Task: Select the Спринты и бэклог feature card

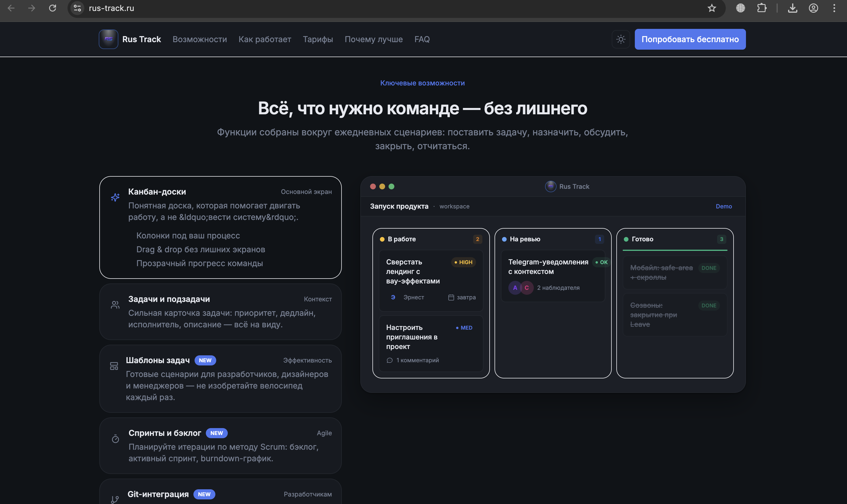Action: point(220,446)
